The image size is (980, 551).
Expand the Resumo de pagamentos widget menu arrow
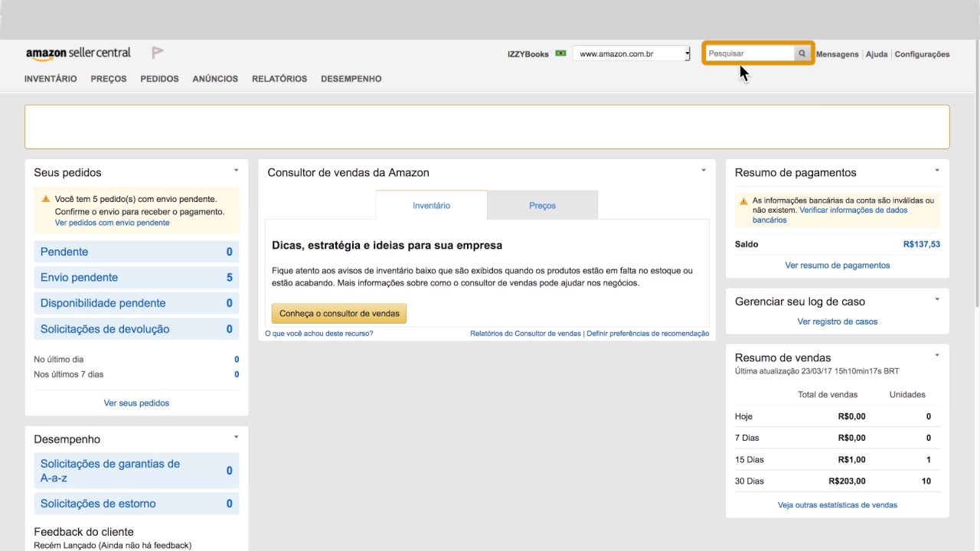(937, 170)
